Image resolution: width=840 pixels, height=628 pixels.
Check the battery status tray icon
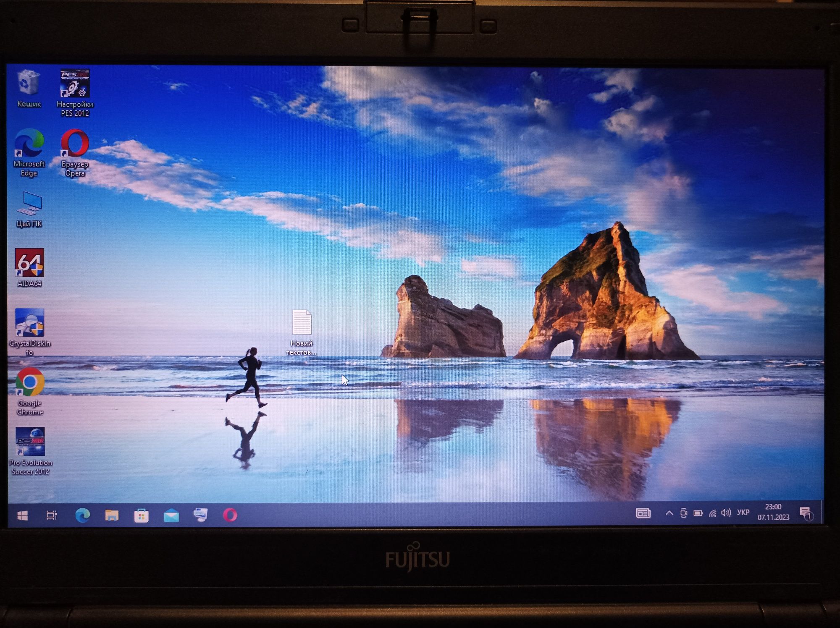pyautogui.click(x=698, y=513)
